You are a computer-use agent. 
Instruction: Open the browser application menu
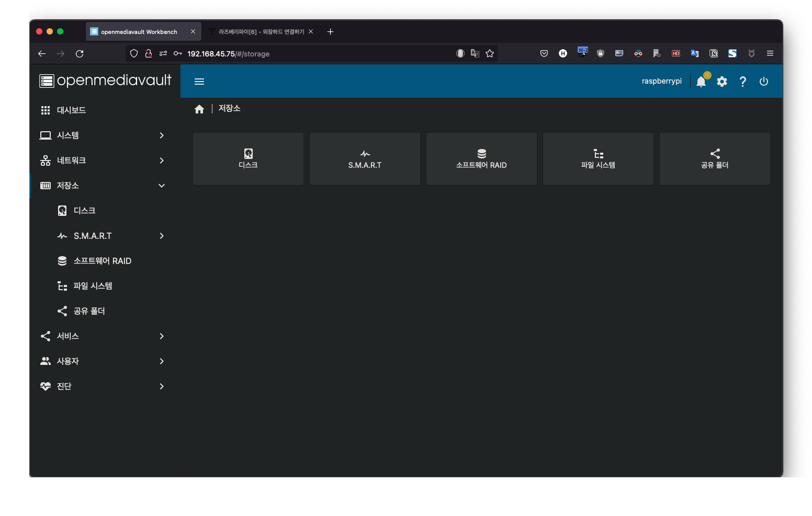[x=770, y=53]
